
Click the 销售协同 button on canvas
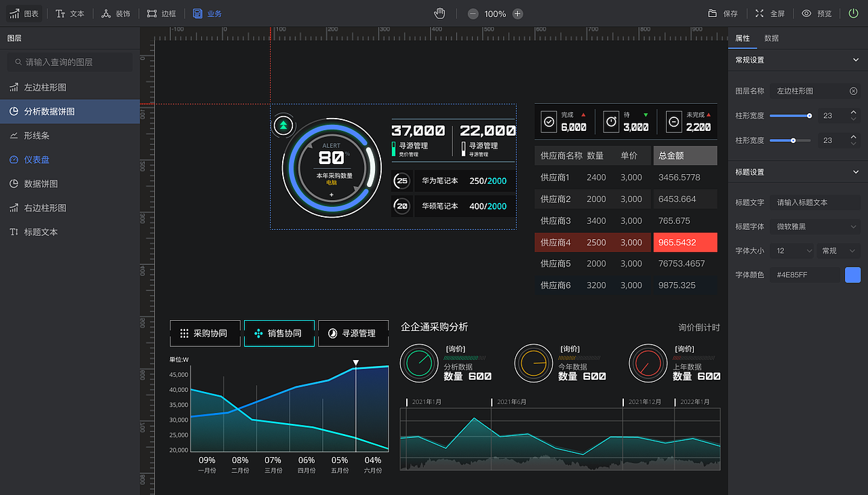point(279,334)
